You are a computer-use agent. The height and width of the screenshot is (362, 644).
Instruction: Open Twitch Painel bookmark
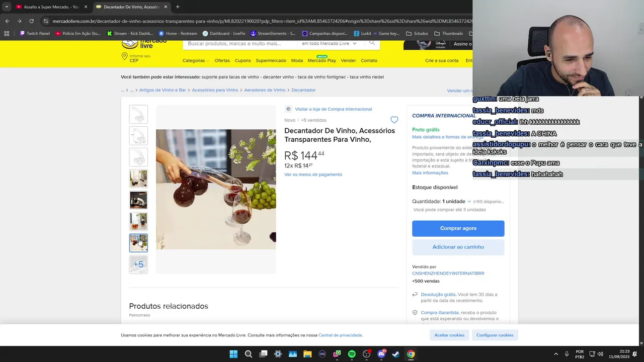[34, 34]
